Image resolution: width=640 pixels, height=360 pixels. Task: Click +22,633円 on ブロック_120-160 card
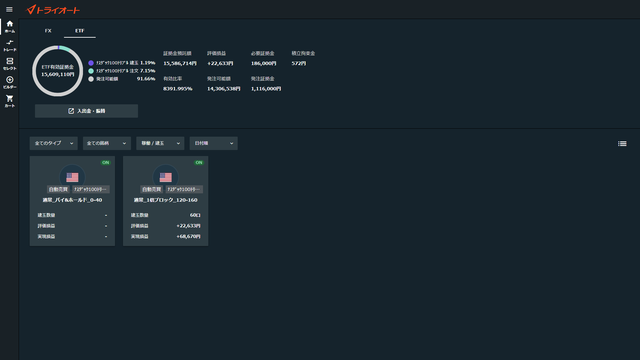188,226
